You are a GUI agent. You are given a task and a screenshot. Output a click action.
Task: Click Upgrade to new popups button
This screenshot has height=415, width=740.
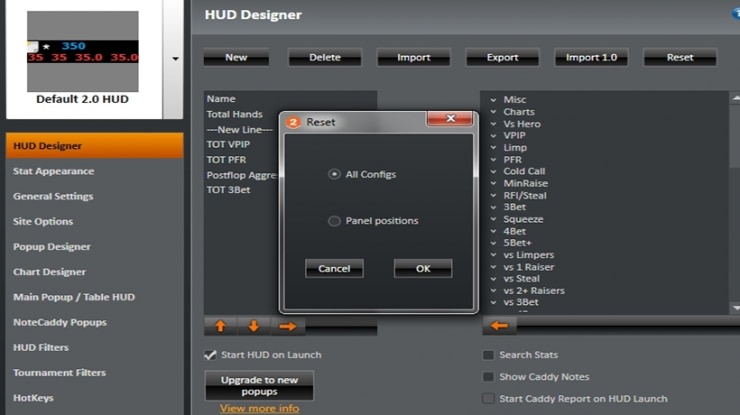[x=259, y=386]
